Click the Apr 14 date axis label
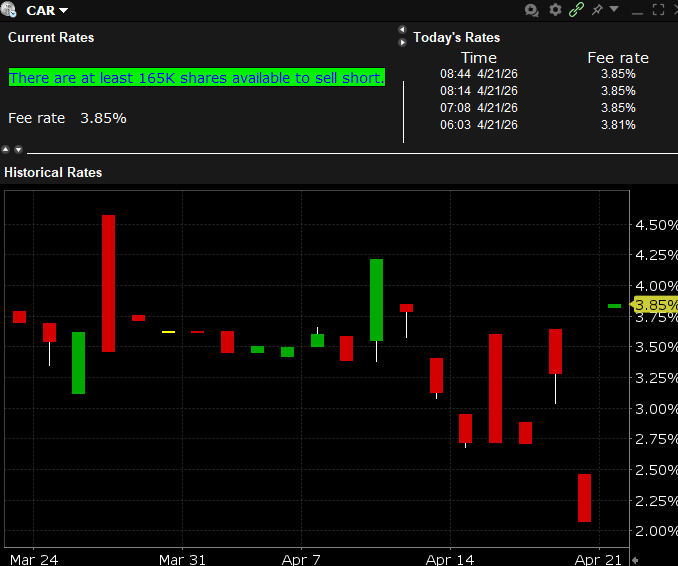 450,560
